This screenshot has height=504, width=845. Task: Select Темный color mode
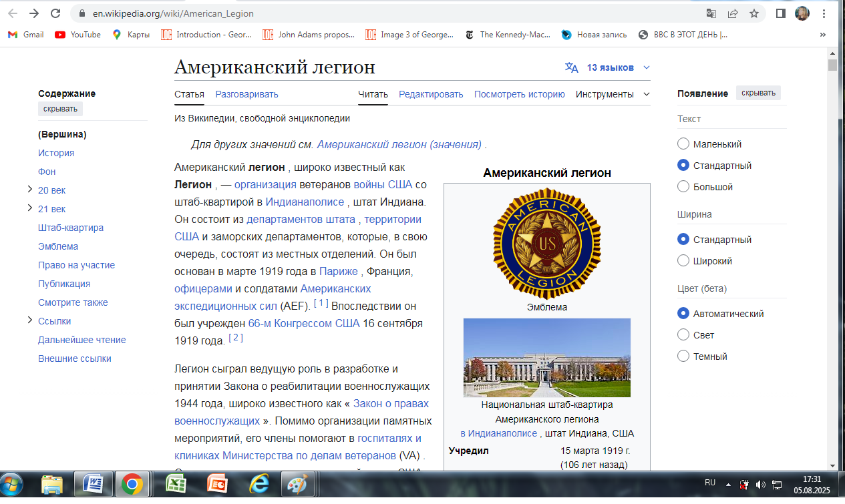click(683, 356)
